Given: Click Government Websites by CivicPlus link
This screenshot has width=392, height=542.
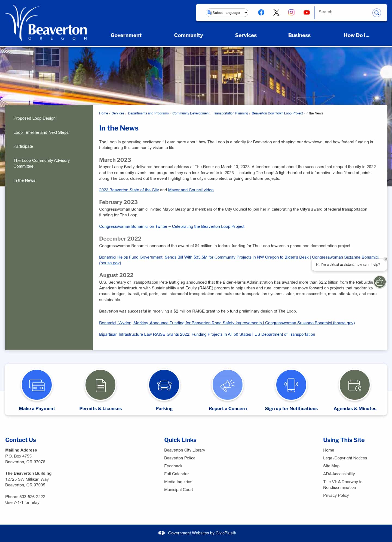Looking at the screenshot, I should pyautogui.click(x=202, y=533).
